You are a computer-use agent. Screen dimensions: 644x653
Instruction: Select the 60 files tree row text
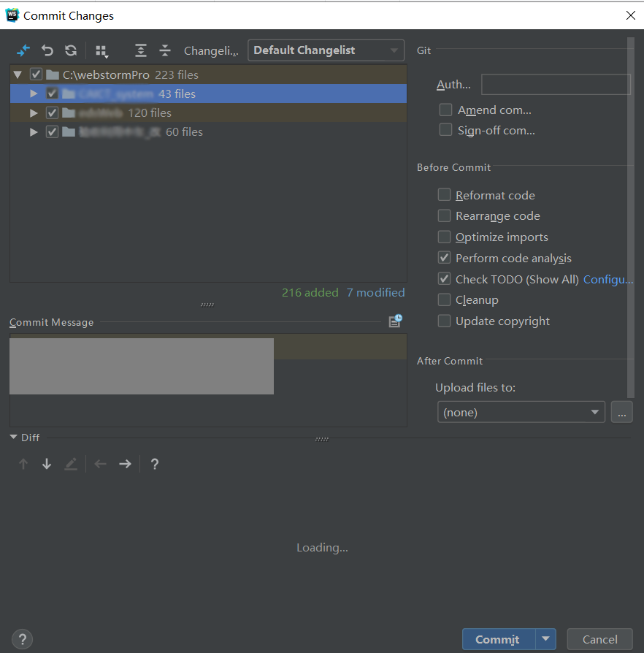(184, 131)
